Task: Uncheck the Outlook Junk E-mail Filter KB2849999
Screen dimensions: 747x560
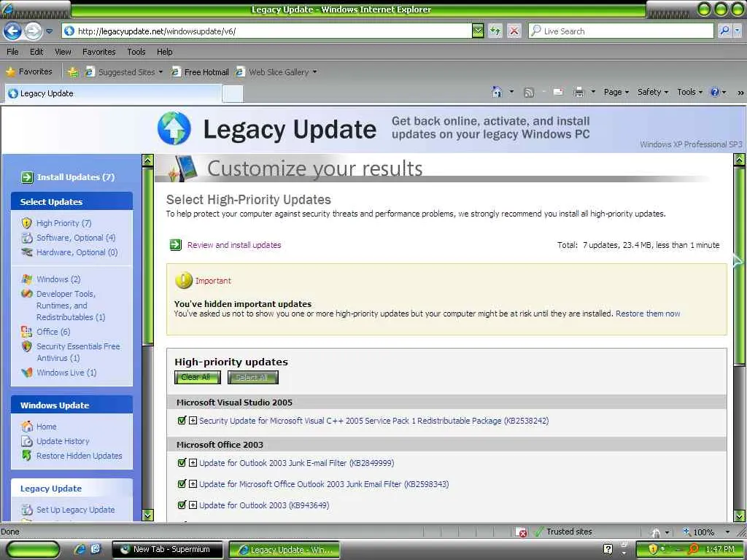Action: (182, 463)
